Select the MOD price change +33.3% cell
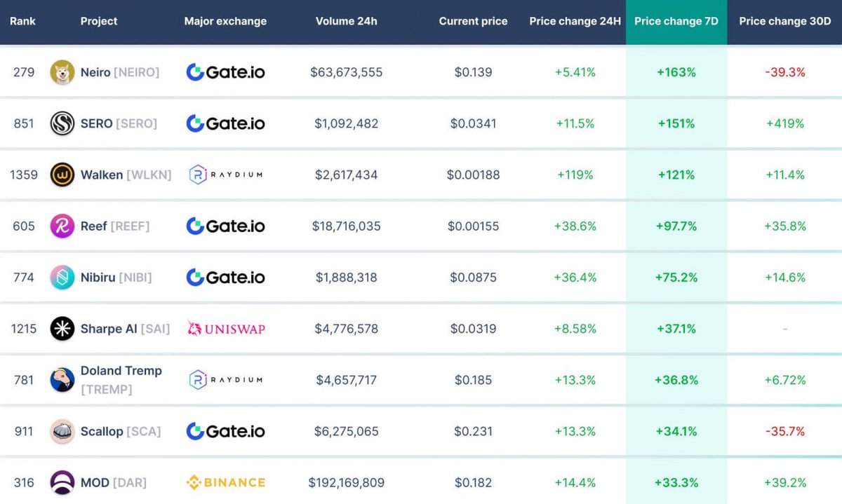 676,482
